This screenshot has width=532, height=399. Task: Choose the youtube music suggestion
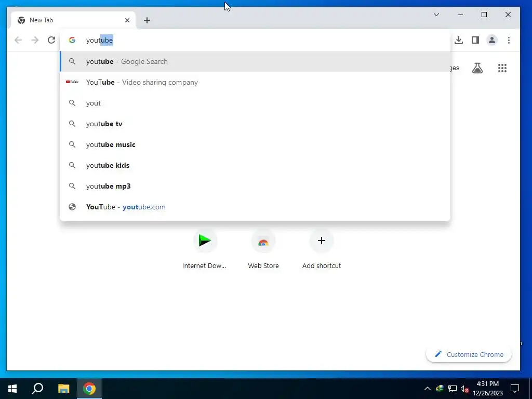[255, 144]
